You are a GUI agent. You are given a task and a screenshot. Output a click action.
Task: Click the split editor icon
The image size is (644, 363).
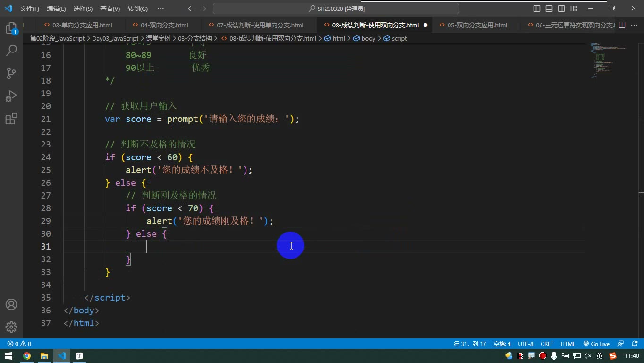pos(622,25)
